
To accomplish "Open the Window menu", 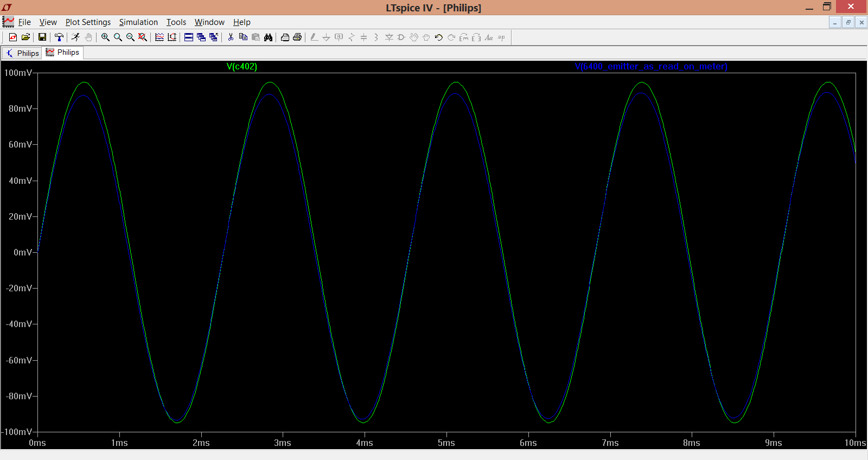I will click(x=209, y=22).
